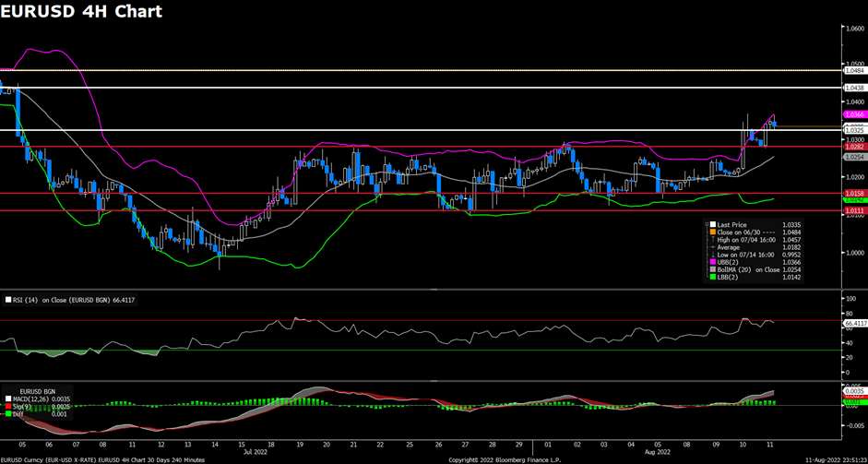868x464 pixels.
Task: Click the Low on 07/14 marker icon
Action: [x=712, y=255]
